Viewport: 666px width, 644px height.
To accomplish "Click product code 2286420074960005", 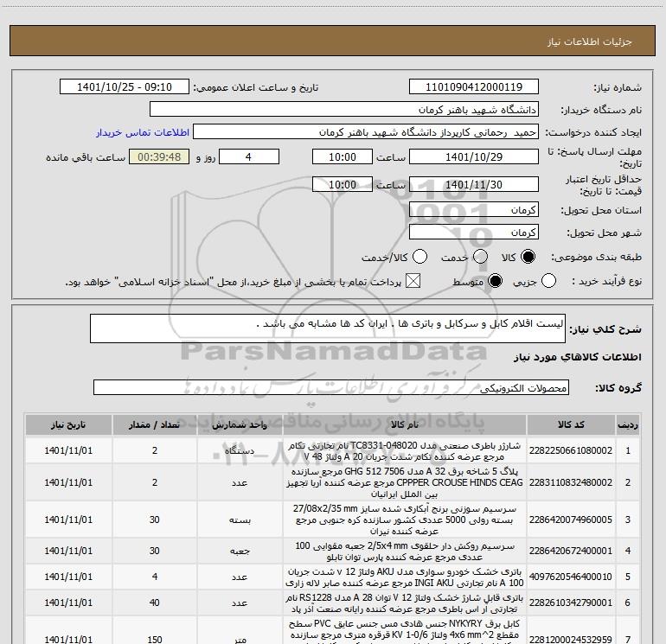I will point(571,520).
